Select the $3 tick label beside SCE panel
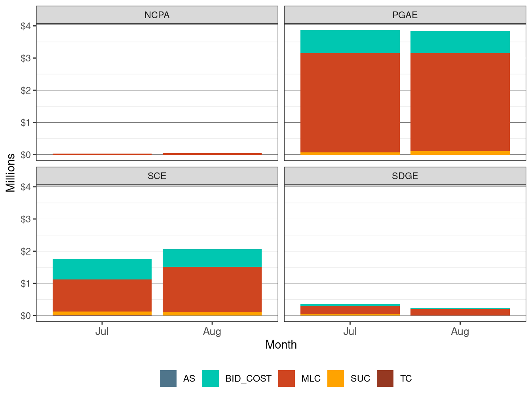Viewport: 532px width, 399px height. [x=26, y=219]
